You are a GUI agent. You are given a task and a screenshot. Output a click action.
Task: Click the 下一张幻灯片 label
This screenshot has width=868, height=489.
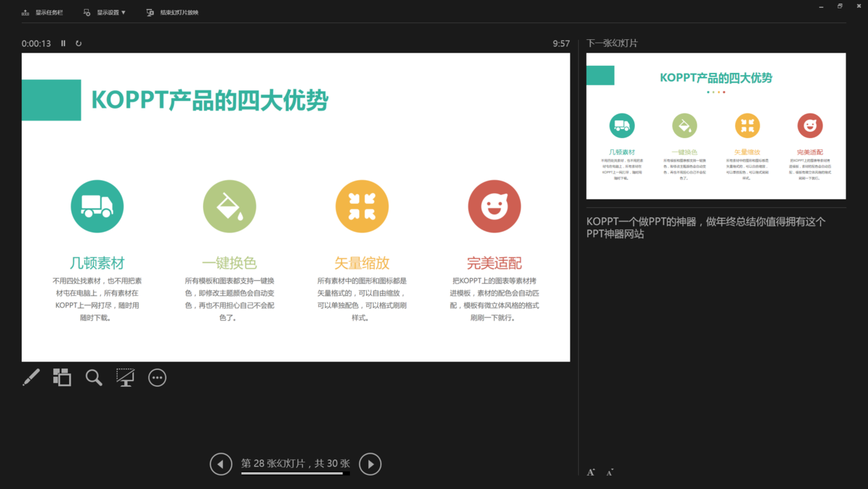tap(612, 43)
